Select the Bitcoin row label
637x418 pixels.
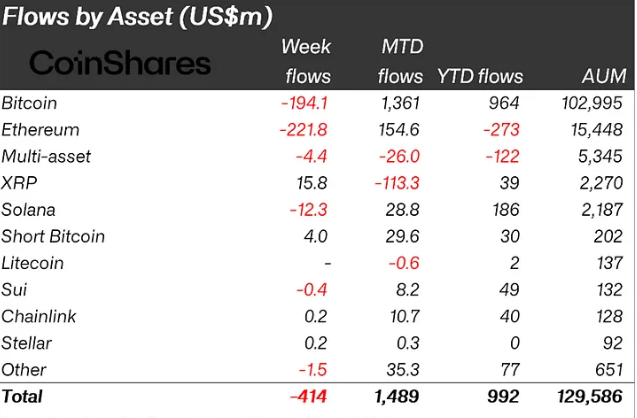pos(30,103)
